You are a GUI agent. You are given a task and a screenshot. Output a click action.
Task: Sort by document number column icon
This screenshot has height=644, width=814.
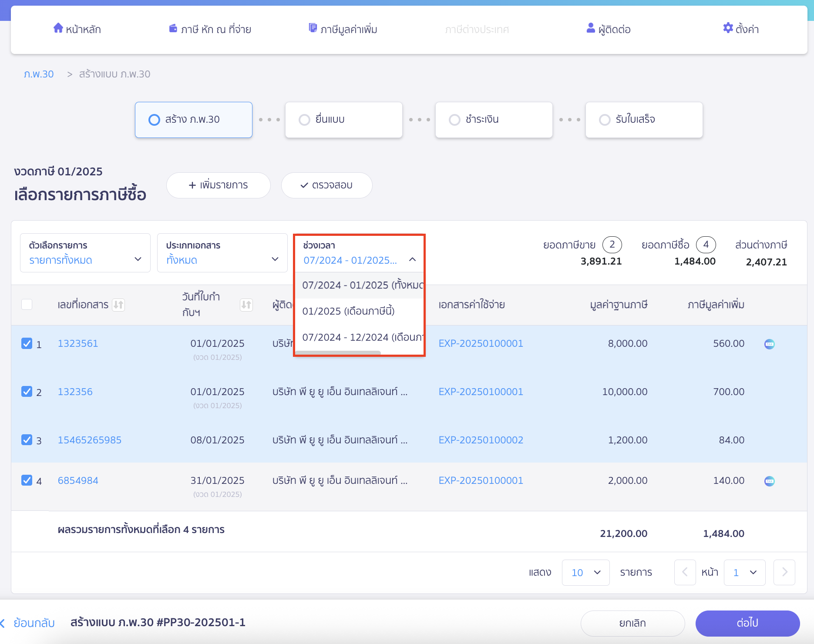point(118,305)
